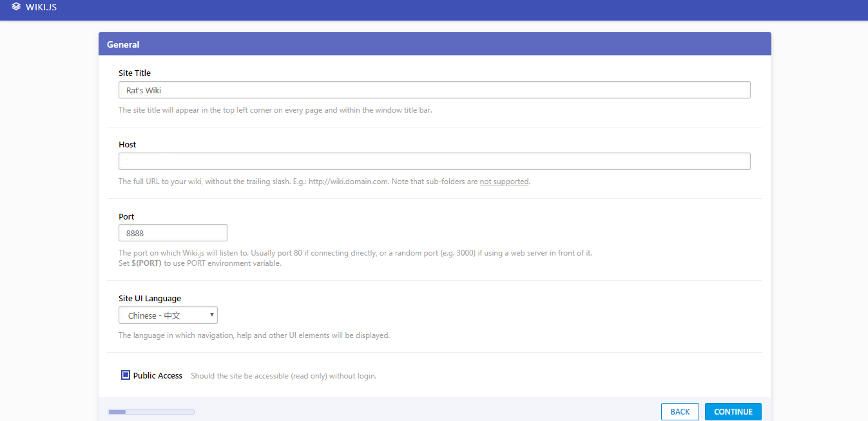Click the General section header
This screenshot has width=868, height=421.
click(x=435, y=44)
